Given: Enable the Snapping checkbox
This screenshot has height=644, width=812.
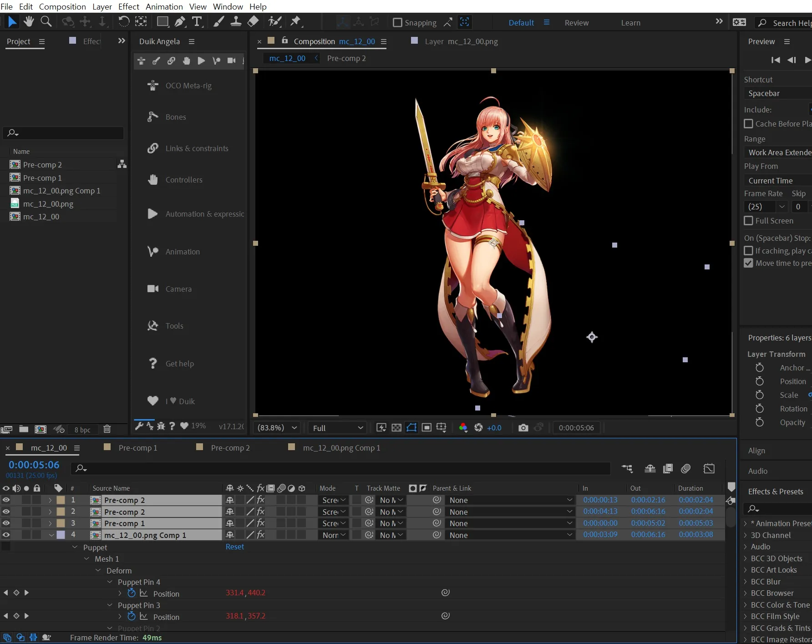Looking at the screenshot, I should click(397, 22).
